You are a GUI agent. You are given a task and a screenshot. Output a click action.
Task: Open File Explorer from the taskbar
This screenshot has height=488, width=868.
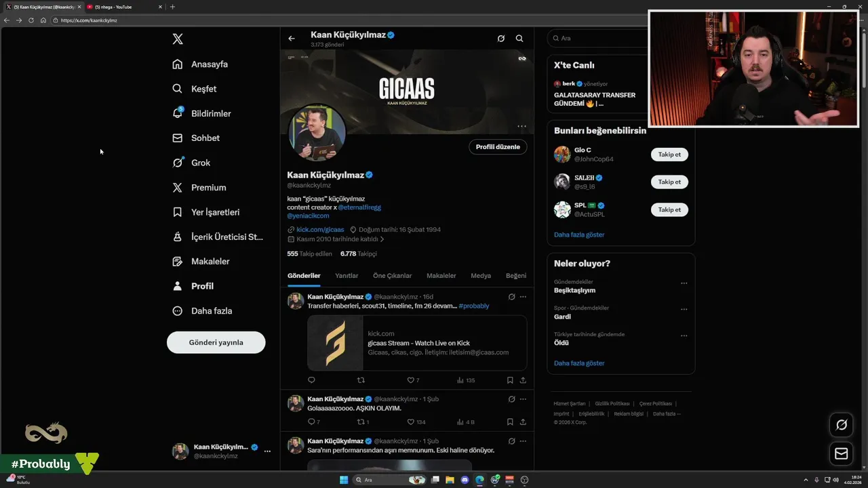click(x=450, y=480)
